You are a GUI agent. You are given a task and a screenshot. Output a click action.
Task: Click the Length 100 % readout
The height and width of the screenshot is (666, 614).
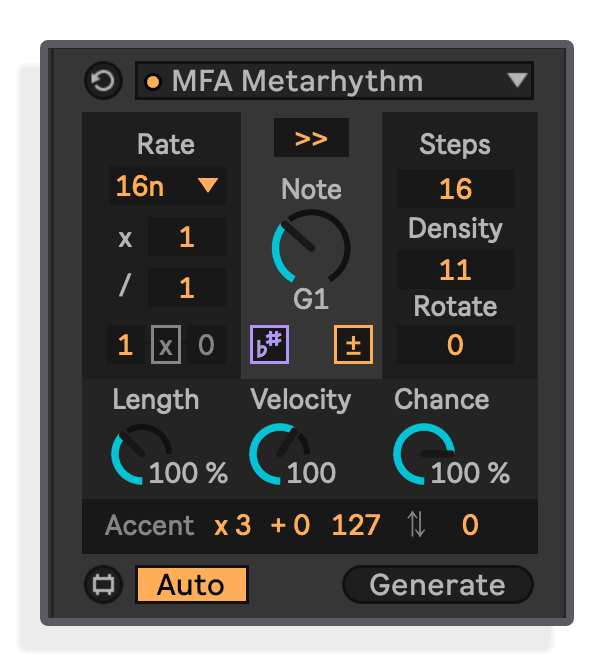pyautogui.click(x=189, y=473)
